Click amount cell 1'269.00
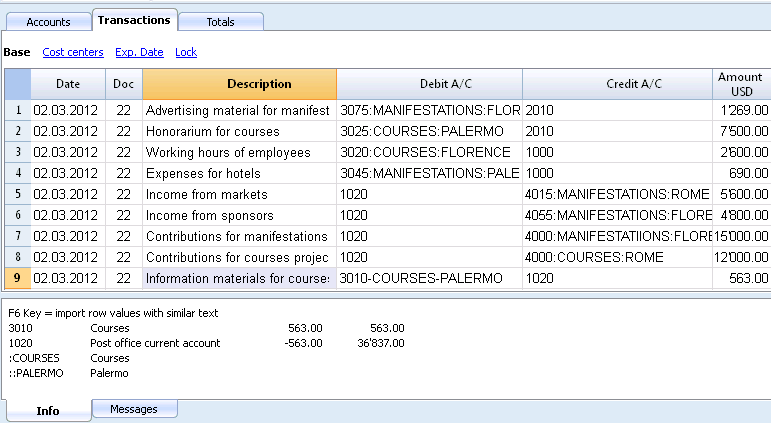Screen dimensions: 771x423 coord(741,110)
